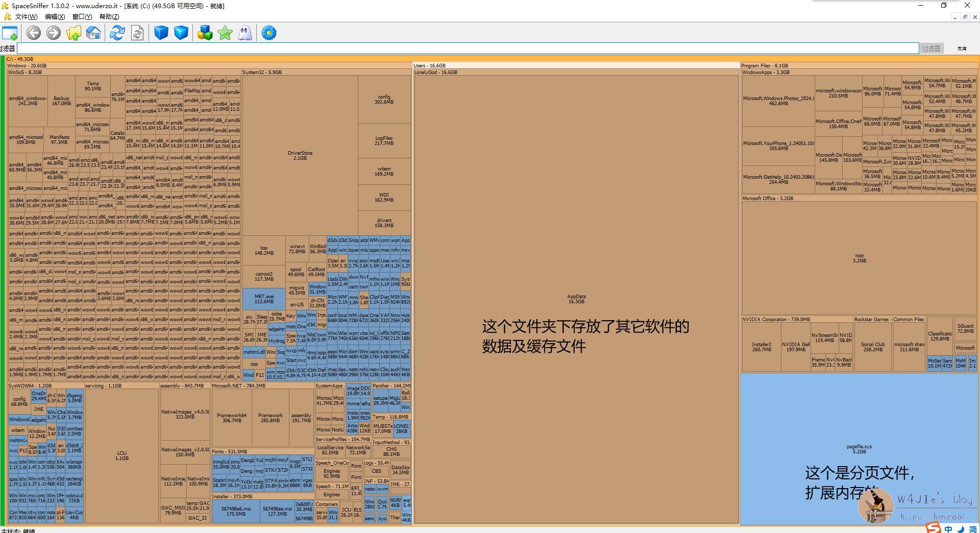Go up one folder level icon
This screenshot has width=980, height=533.
tap(73, 33)
